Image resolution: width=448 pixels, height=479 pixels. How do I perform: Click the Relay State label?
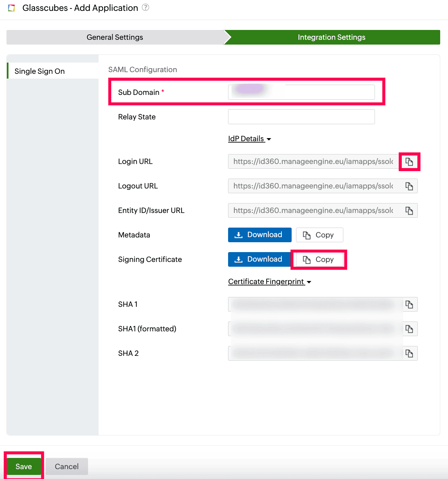coord(137,117)
